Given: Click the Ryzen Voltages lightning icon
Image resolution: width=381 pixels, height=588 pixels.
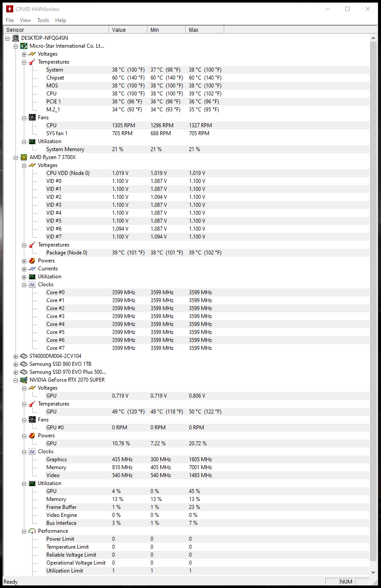Looking at the screenshot, I should pyautogui.click(x=32, y=165).
